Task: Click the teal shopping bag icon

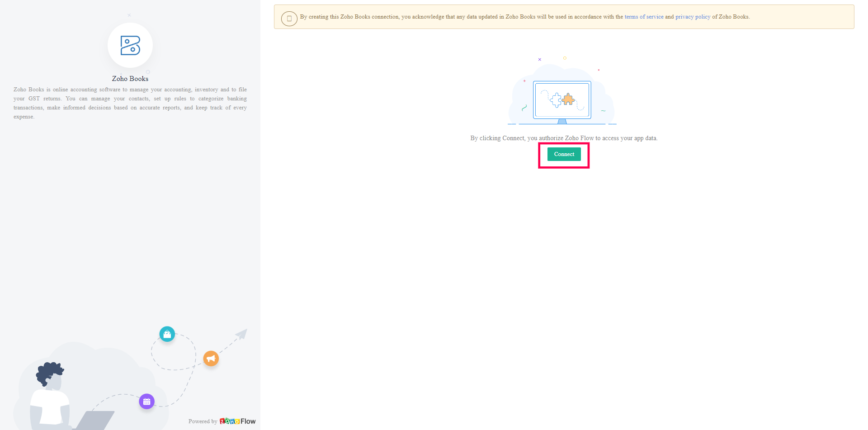Action: 167,334
